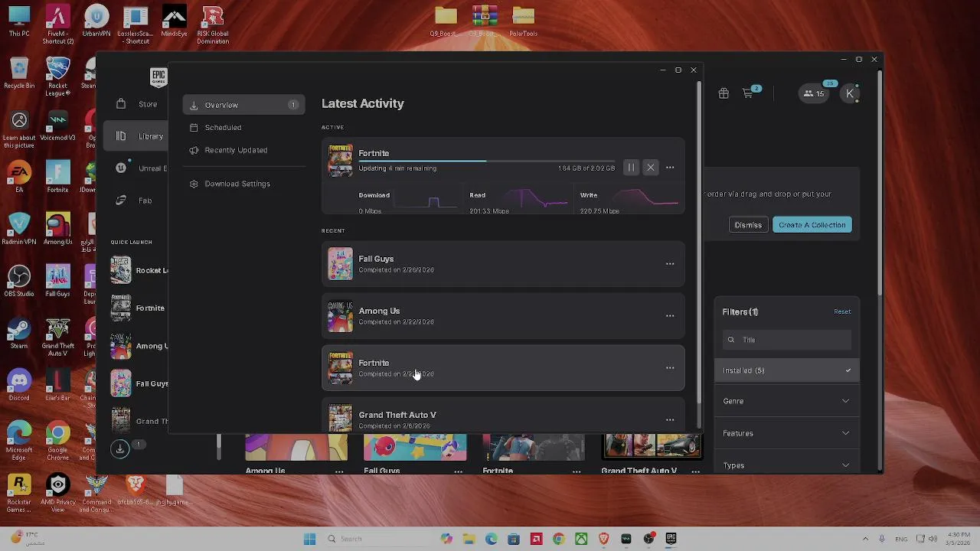The image size is (980, 551).
Task: Open the Epic Games taskbar icon
Action: [671, 539]
